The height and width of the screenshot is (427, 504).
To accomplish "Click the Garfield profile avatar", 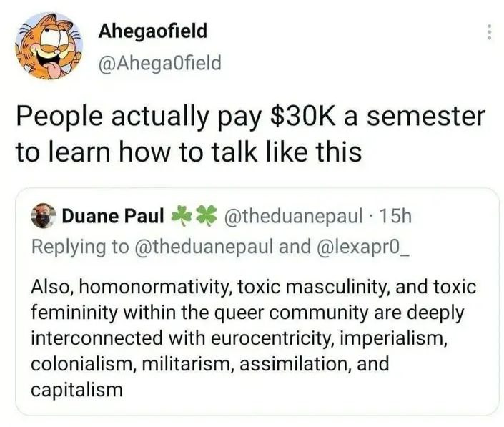I will (49, 46).
